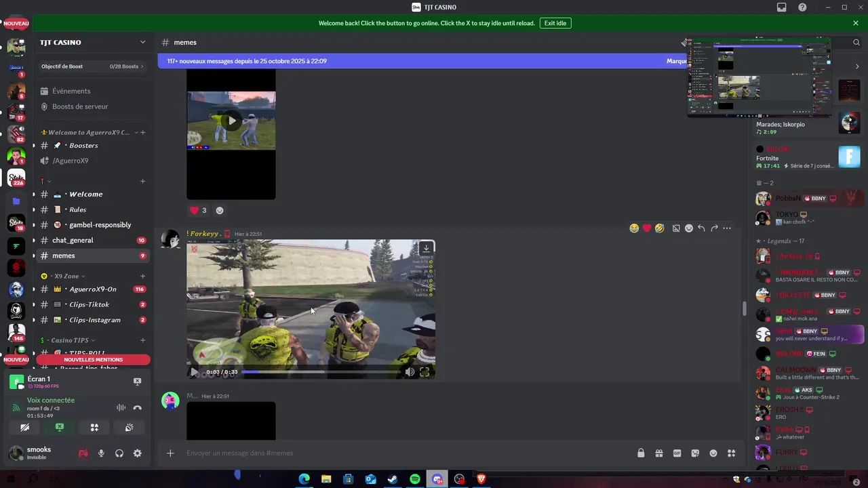React with laughing-crying emoji on Forkeyy message
Screen dimensions: 868x488
tap(634, 228)
